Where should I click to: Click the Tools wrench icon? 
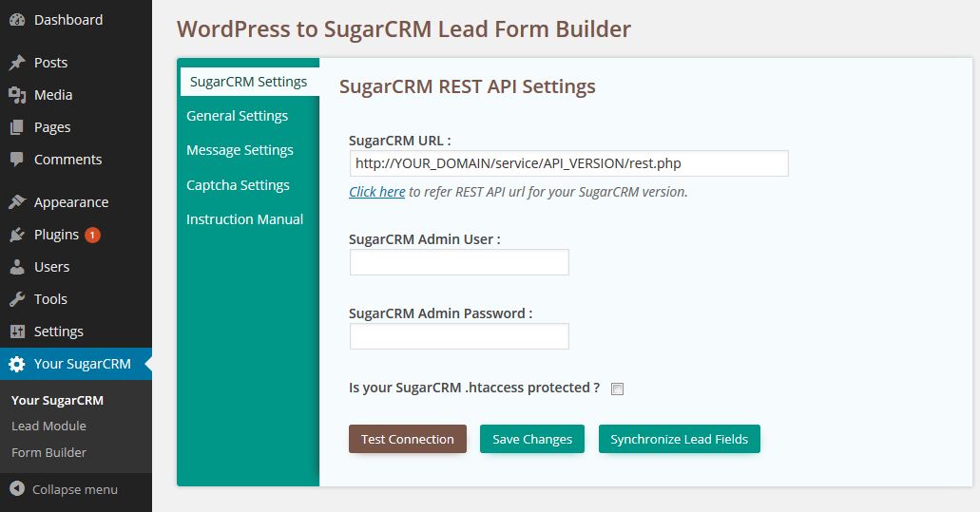17,299
